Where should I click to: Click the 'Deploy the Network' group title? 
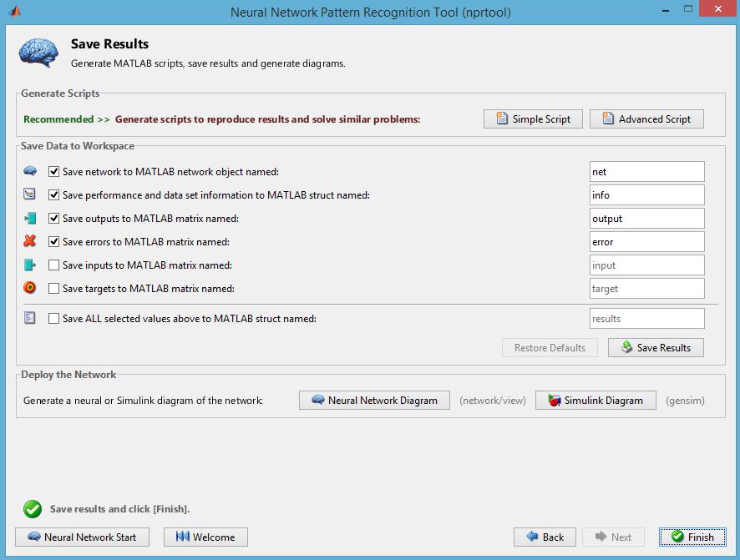point(68,375)
